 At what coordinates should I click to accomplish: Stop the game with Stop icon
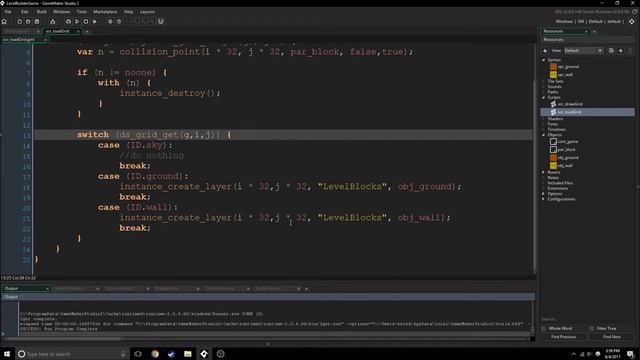[86, 22]
